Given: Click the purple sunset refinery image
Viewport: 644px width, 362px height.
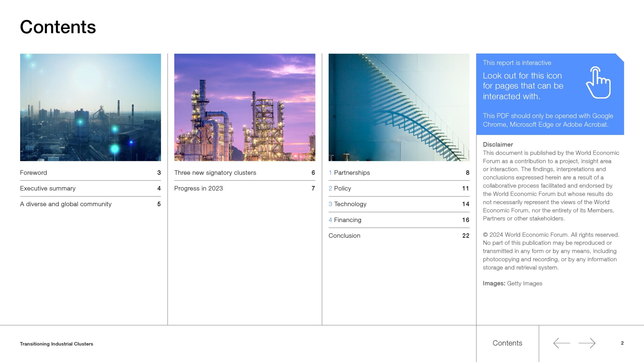Looking at the screenshot, I should point(245,107).
